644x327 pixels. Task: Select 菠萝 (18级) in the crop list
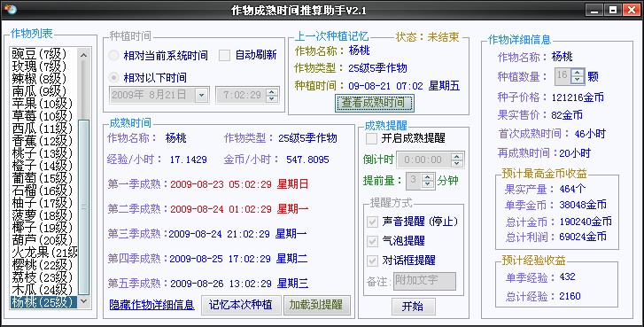click(43, 214)
